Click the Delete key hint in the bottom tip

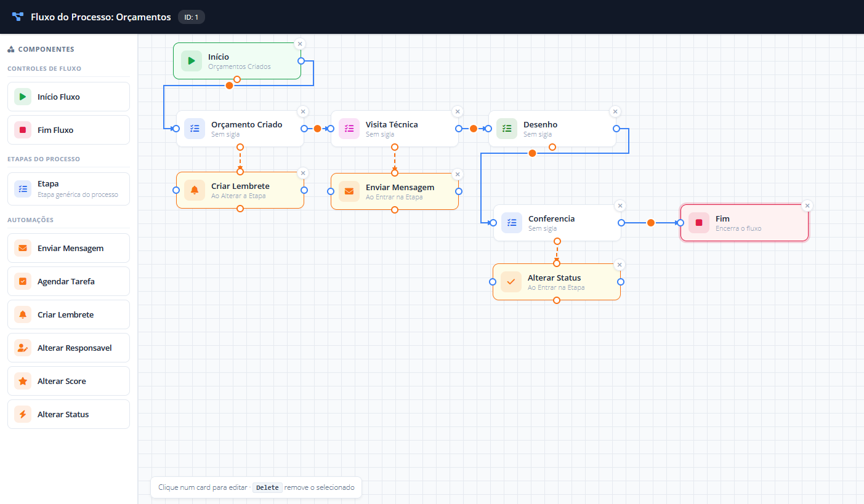coord(267,487)
